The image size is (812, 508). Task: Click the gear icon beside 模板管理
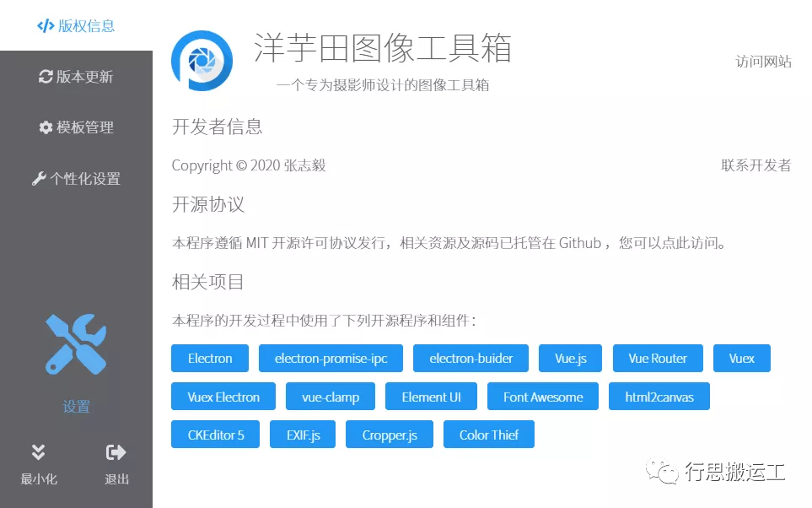pyautogui.click(x=46, y=127)
